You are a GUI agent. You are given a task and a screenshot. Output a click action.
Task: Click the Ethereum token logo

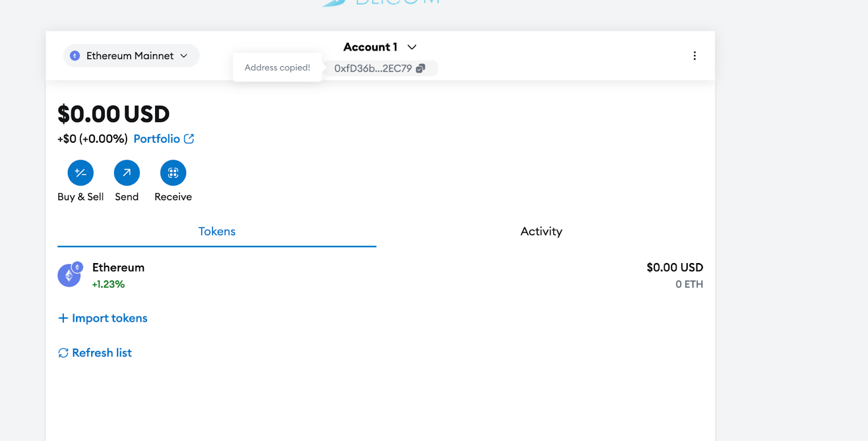[69, 276]
